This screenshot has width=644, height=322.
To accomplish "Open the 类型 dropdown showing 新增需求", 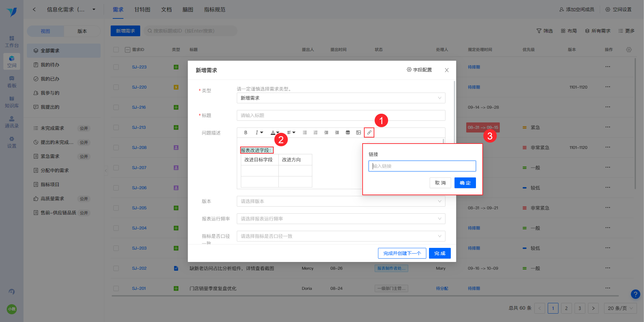I will coord(341,98).
